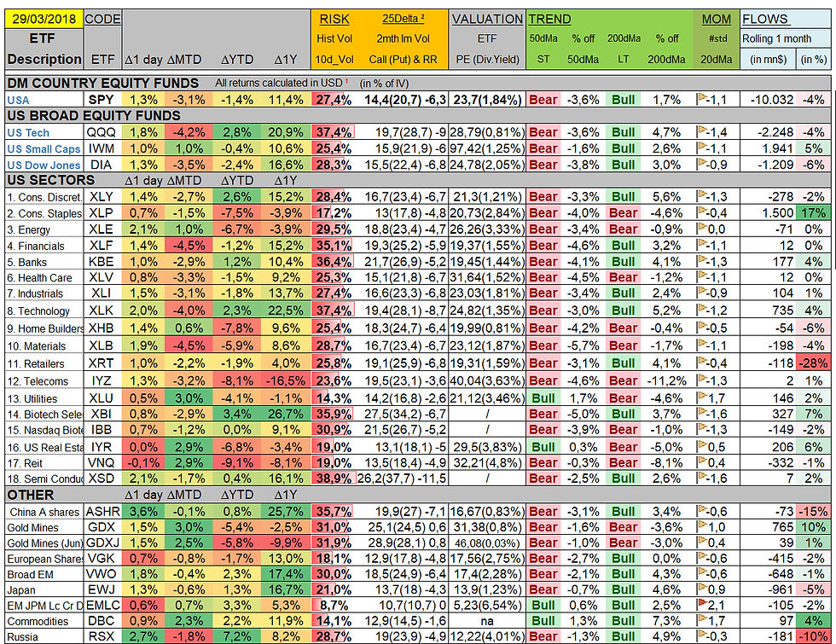Select the SPY ticker cell
The image size is (836, 644).
(102, 100)
